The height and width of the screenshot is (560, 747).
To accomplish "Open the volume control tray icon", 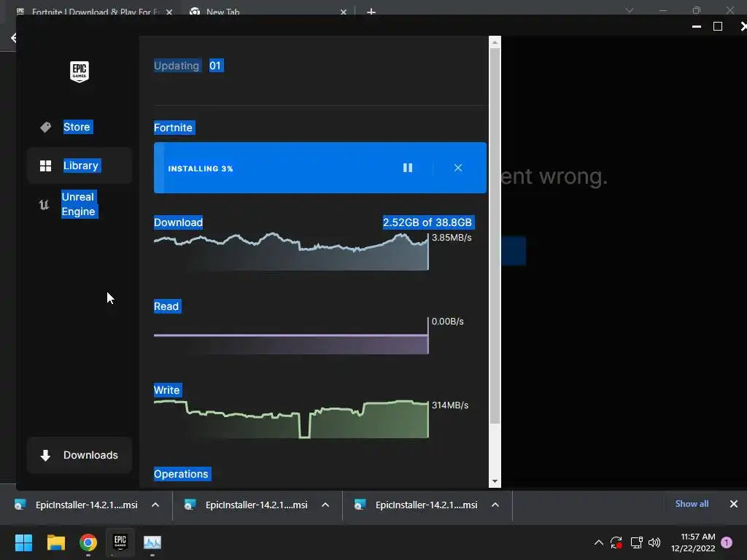I will (x=654, y=542).
